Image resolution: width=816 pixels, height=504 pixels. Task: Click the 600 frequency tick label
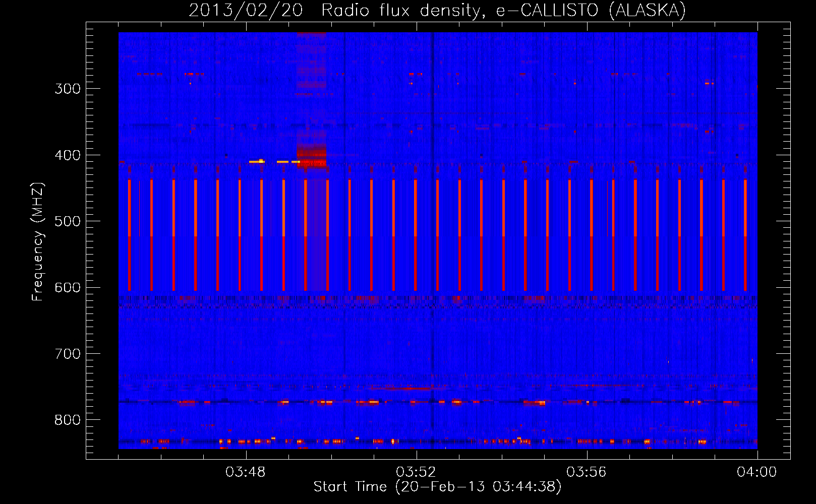coord(68,288)
